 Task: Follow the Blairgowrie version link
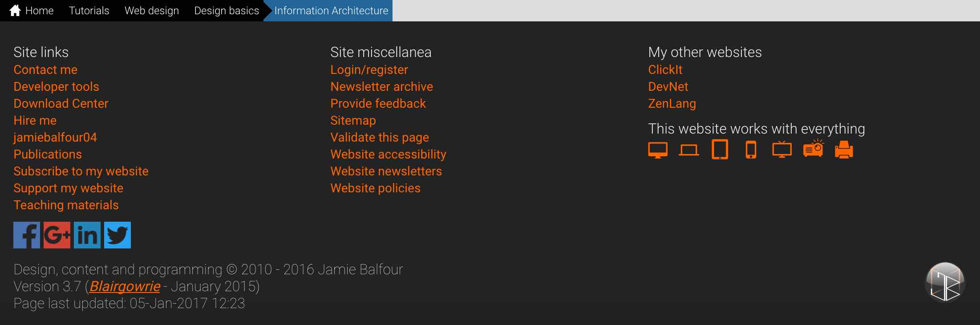(x=125, y=286)
